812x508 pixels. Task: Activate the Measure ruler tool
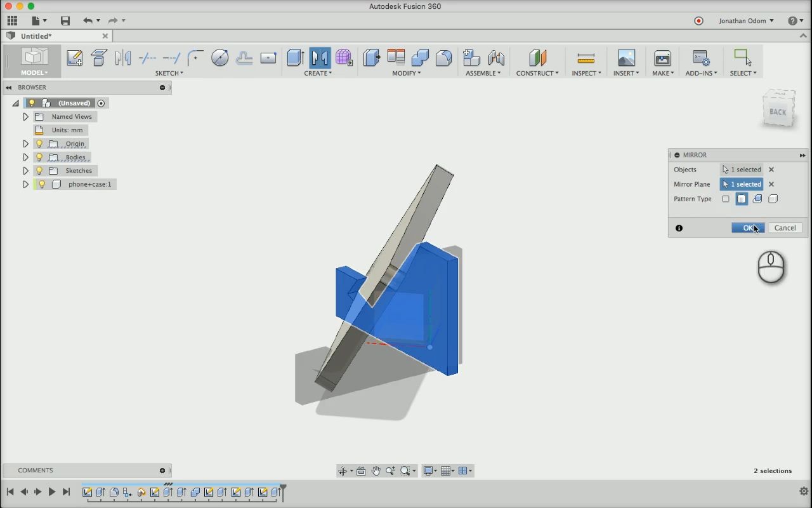pyautogui.click(x=586, y=58)
